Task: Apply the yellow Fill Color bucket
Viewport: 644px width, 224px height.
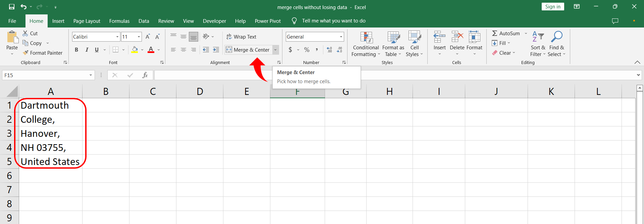Action: tap(135, 50)
